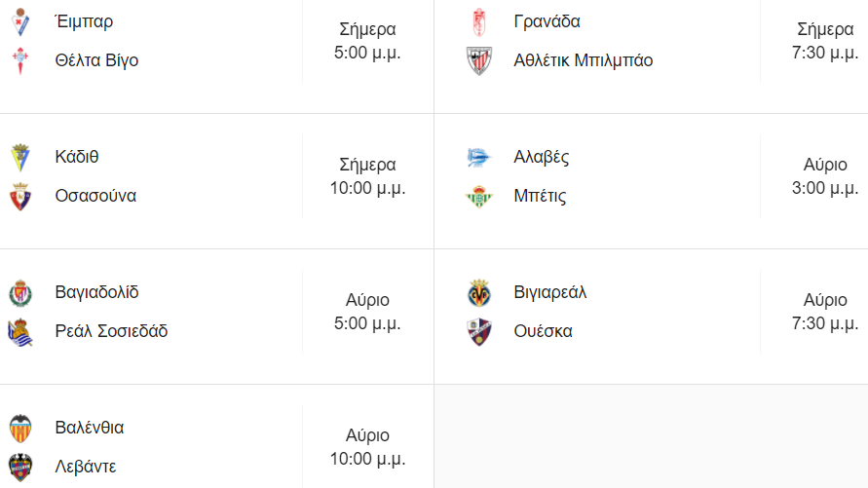Screen dimensions: 868x488
Task: Click the Αθλέτικ Μπιλμπάο team name
Action: (583, 60)
